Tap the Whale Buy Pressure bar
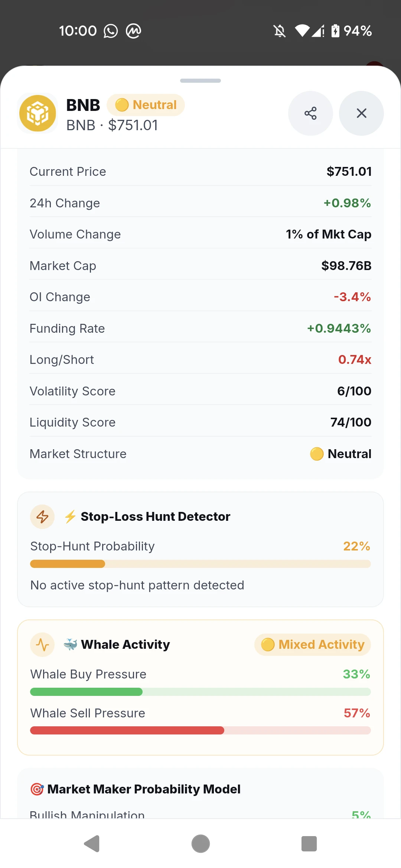Image resolution: width=401 pixels, height=868 pixels. coord(200,692)
